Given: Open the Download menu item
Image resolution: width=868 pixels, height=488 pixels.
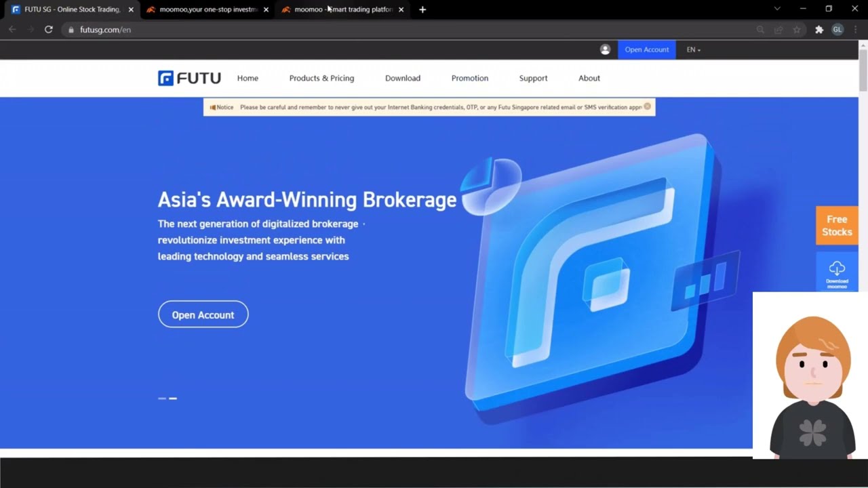Looking at the screenshot, I should 403,78.
